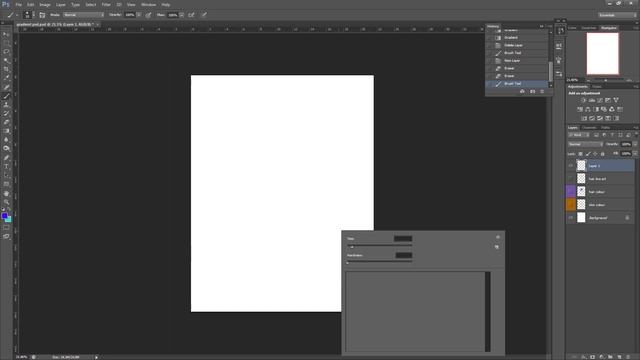Click the background color swatch
The height and width of the screenshot is (360, 640).
point(9,220)
